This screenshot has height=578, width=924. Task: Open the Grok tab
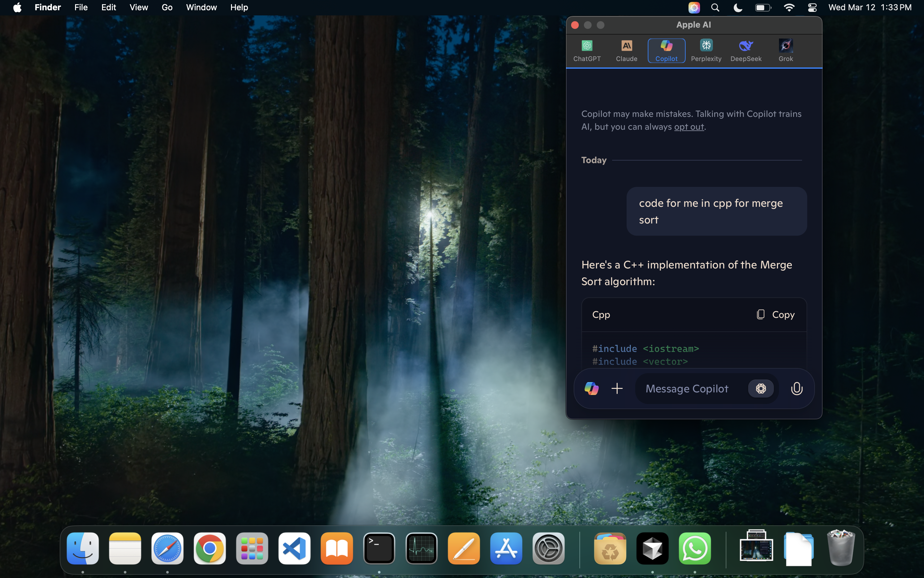pos(786,51)
